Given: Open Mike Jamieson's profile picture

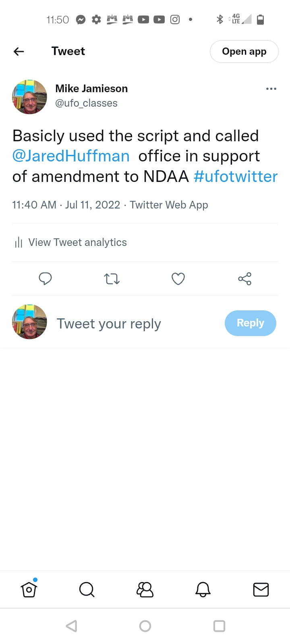Looking at the screenshot, I should pos(29,97).
